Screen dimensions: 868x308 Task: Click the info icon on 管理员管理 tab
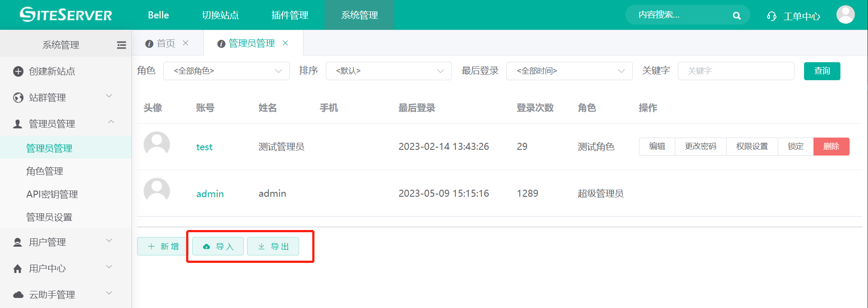click(x=221, y=43)
